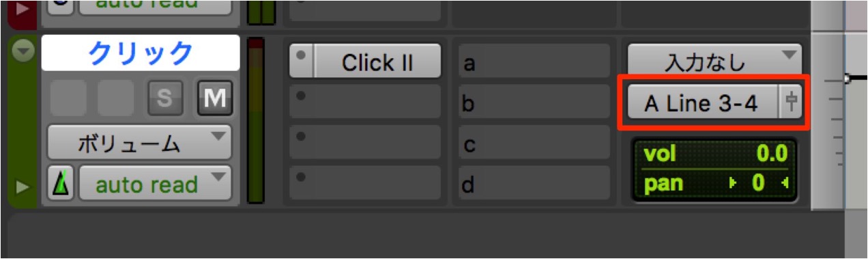Click the vol 0.0 volume field
The height and width of the screenshot is (259, 868).
tap(715, 154)
